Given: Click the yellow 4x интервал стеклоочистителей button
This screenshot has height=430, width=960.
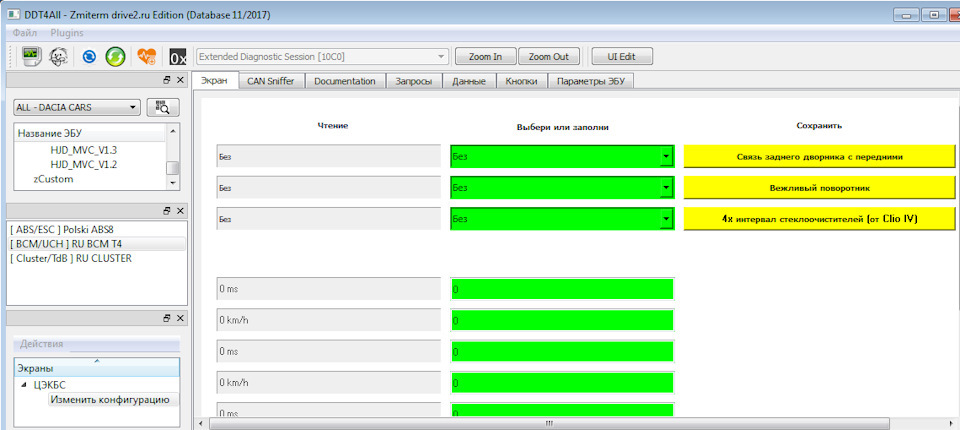Looking at the screenshot, I should [819, 218].
